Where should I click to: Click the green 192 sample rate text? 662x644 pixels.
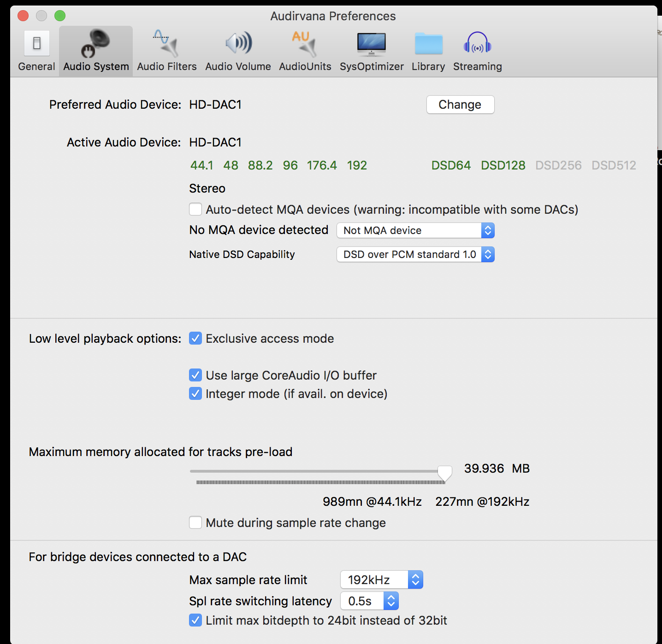[357, 165]
